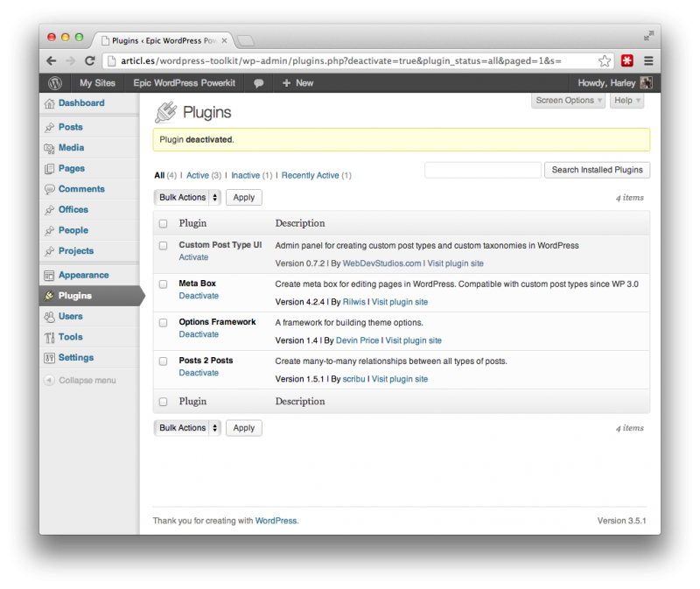Click the People pushpin icon

coord(49,231)
